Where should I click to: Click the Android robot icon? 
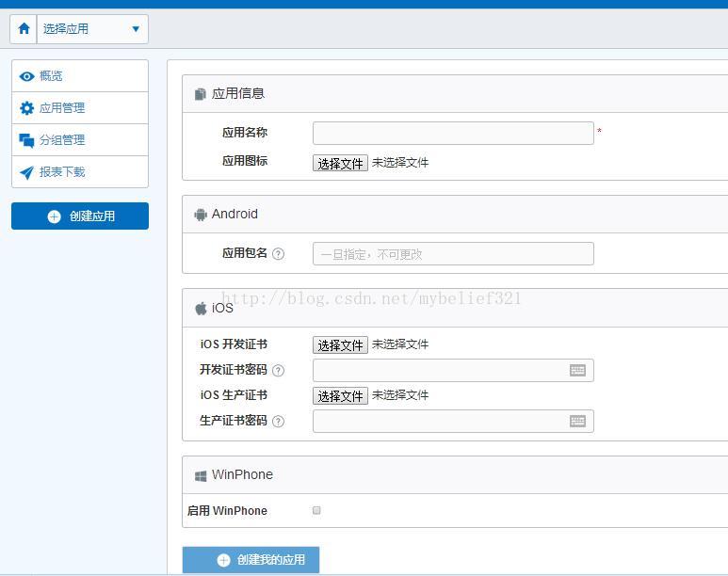tap(201, 215)
